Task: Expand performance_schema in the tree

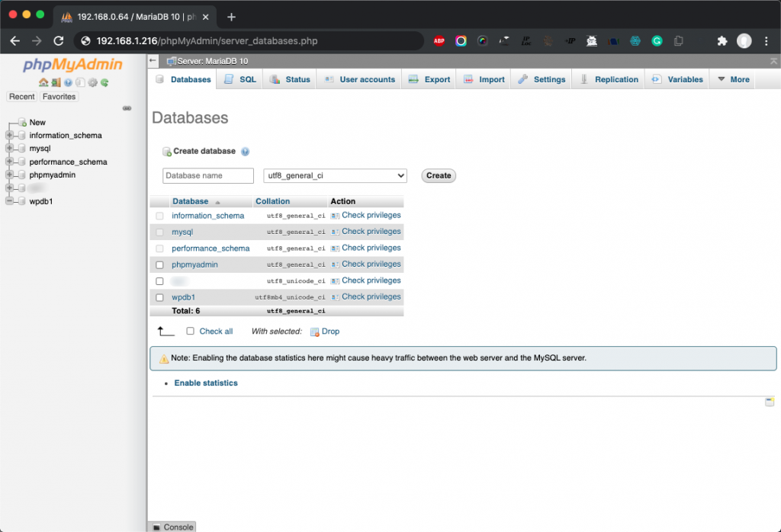Action: tap(9, 162)
